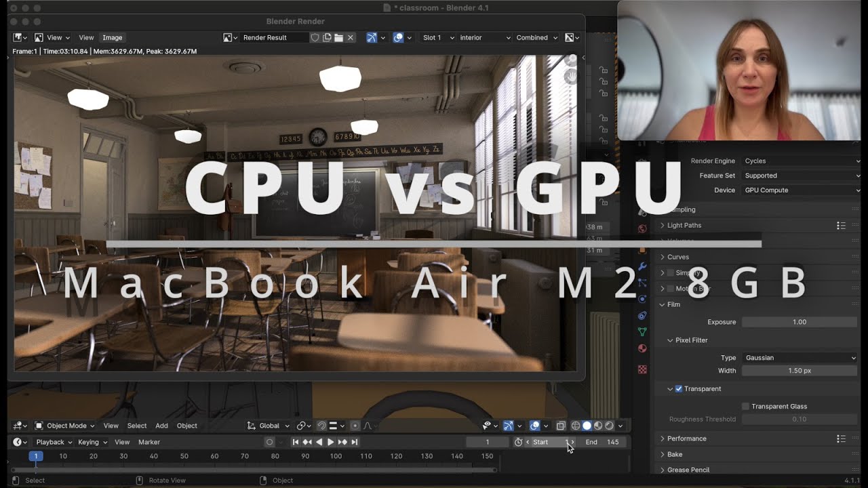This screenshot has width=868, height=488.
Task: Open the Keying menu in the timeline
Action: (x=92, y=442)
